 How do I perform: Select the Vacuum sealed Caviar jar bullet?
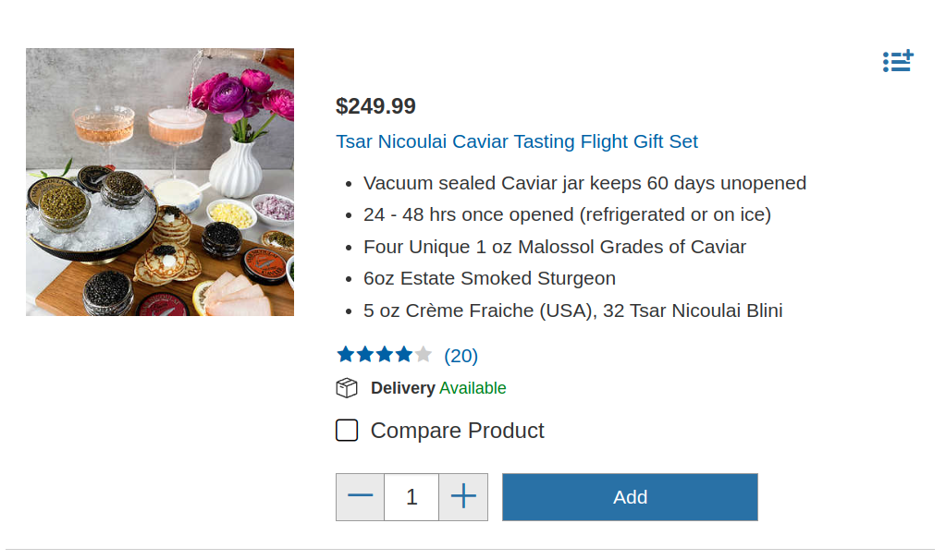tap(584, 183)
